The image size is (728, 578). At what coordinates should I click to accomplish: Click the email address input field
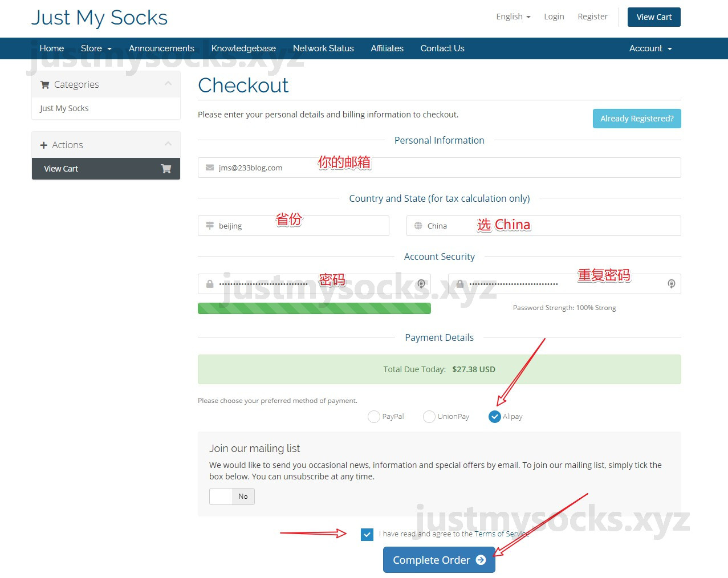tap(439, 168)
